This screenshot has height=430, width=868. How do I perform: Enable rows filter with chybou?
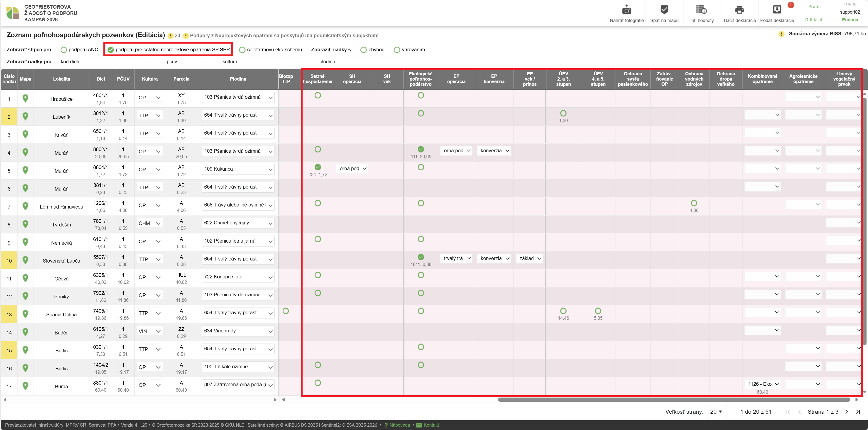coord(364,50)
